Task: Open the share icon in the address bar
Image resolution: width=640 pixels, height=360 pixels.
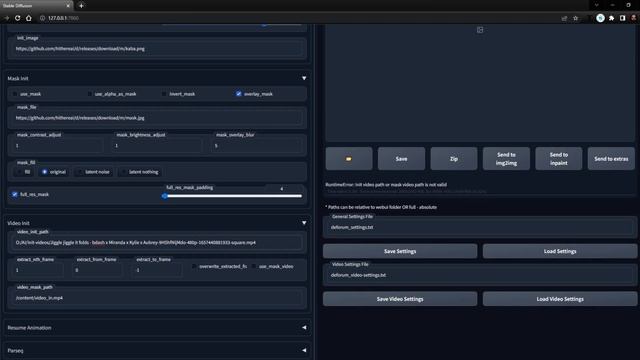Action: coord(564,18)
